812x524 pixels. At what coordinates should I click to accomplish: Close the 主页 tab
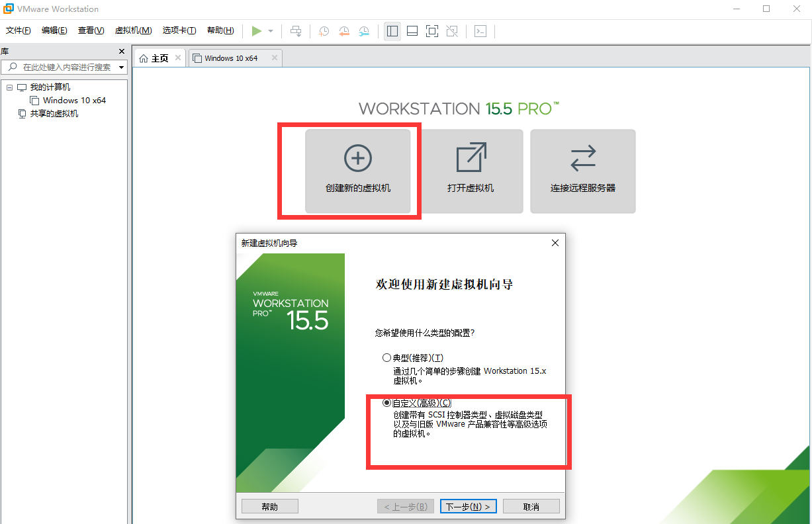178,58
